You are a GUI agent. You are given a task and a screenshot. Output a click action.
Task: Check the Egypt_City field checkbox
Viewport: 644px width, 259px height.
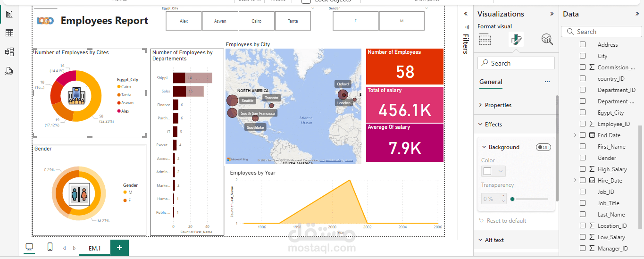click(583, 113)
